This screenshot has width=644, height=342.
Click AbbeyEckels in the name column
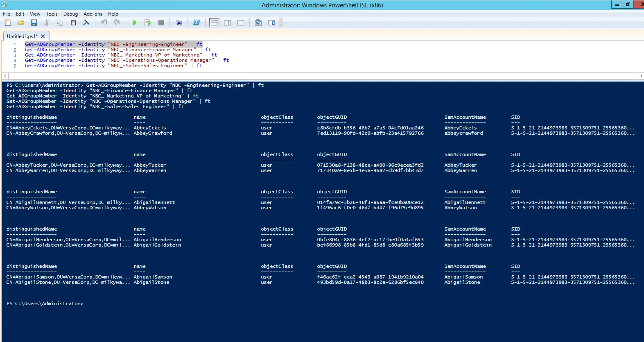click(150, 128)
